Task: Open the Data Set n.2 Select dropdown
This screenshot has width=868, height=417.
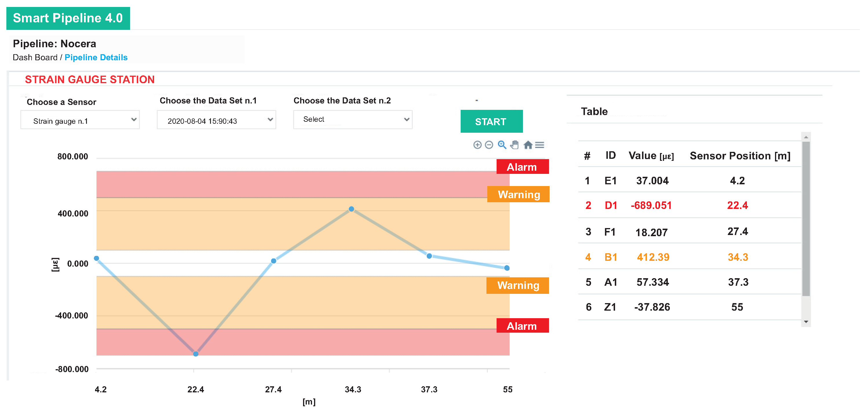Action: (353, 120)
